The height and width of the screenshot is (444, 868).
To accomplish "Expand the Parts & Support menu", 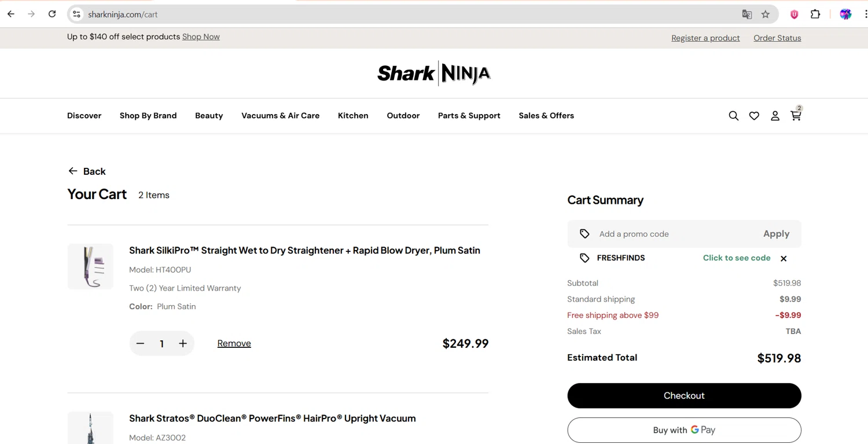I will (x=469, y=116).
